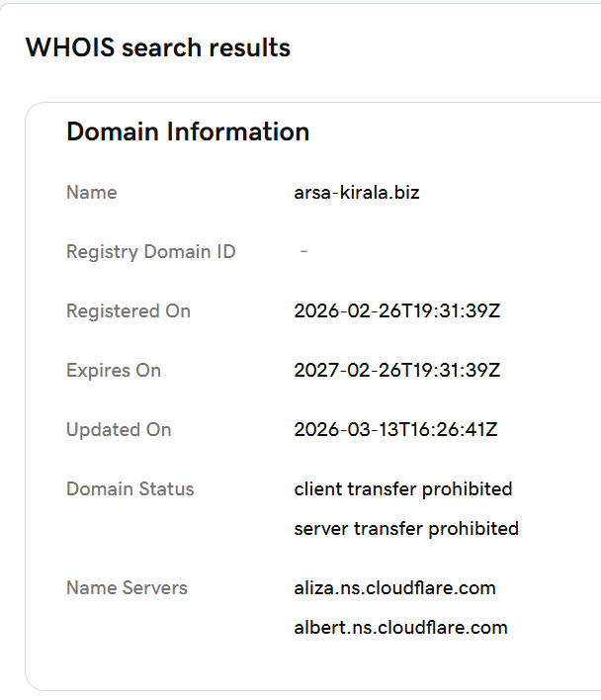The width and height of the screenshot is (601, 700).
Task: Click the Domain Status label
Action: pyautogui.click(x=129, y=489)
